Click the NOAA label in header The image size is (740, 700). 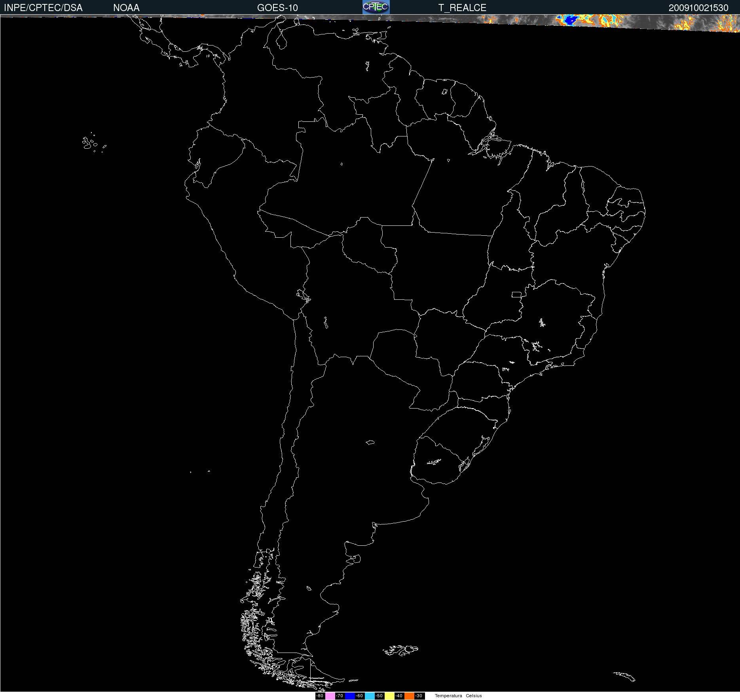(x=126, y=8)
